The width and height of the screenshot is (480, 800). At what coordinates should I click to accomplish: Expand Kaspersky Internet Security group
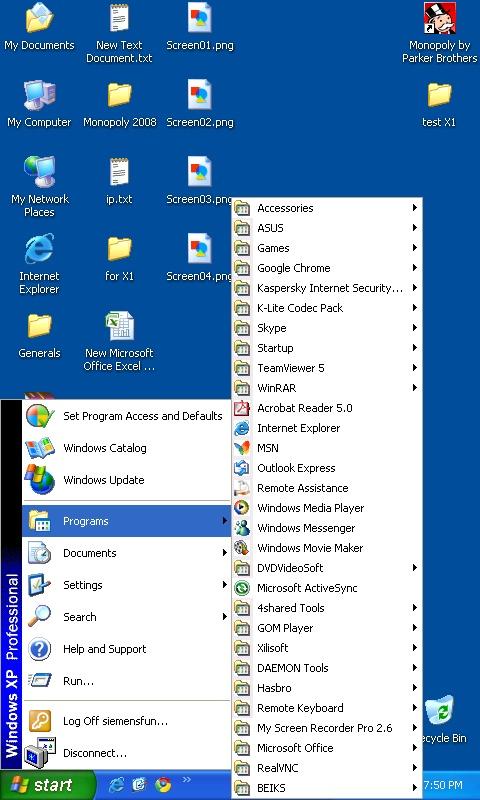click(327, 288)
